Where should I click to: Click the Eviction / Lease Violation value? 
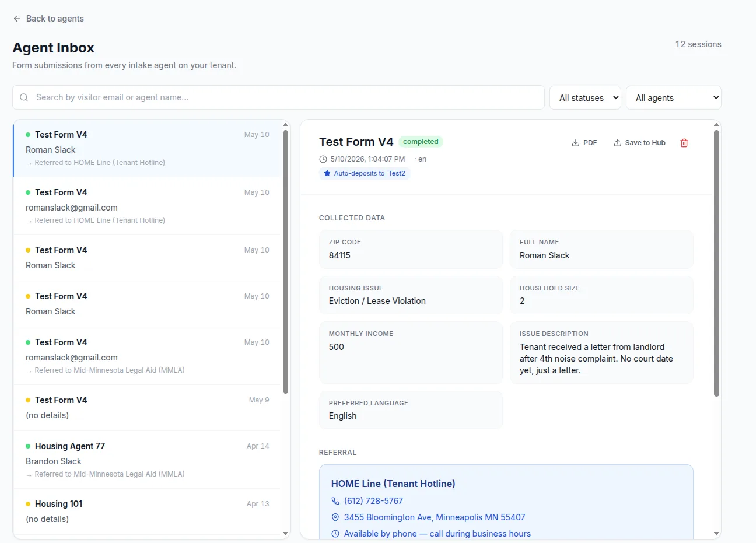[x=377, y=301]
